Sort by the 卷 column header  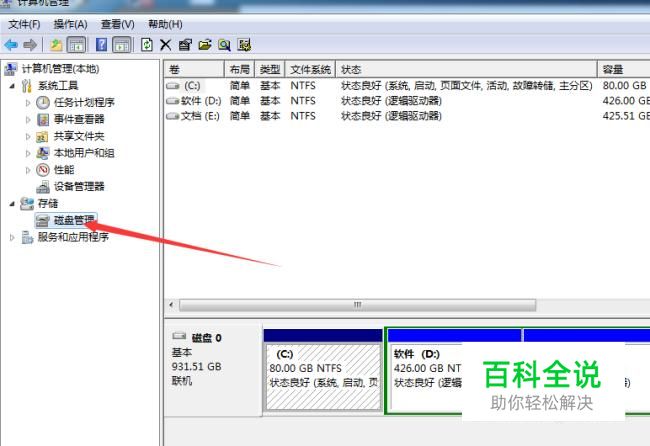(x=194, y=69)
